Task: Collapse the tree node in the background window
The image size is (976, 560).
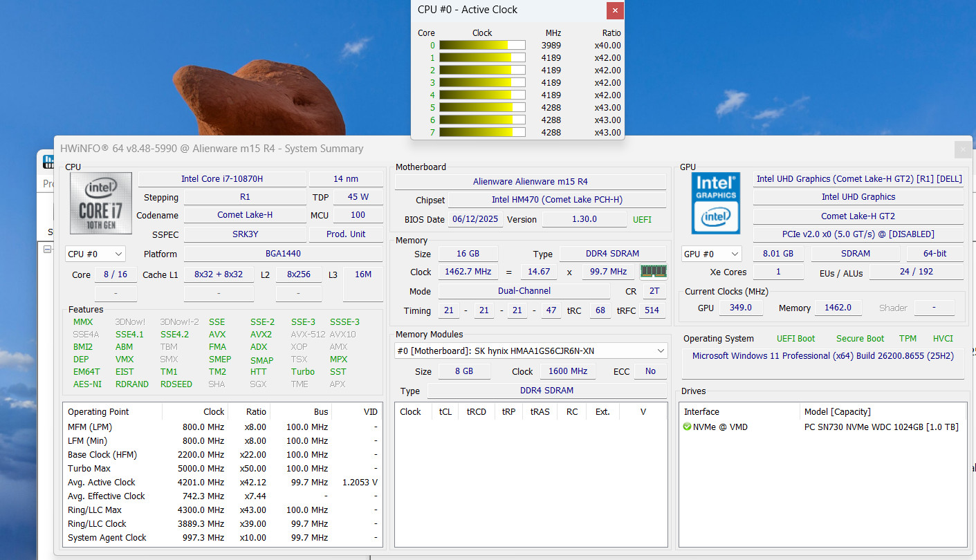Action: (47, 249)
